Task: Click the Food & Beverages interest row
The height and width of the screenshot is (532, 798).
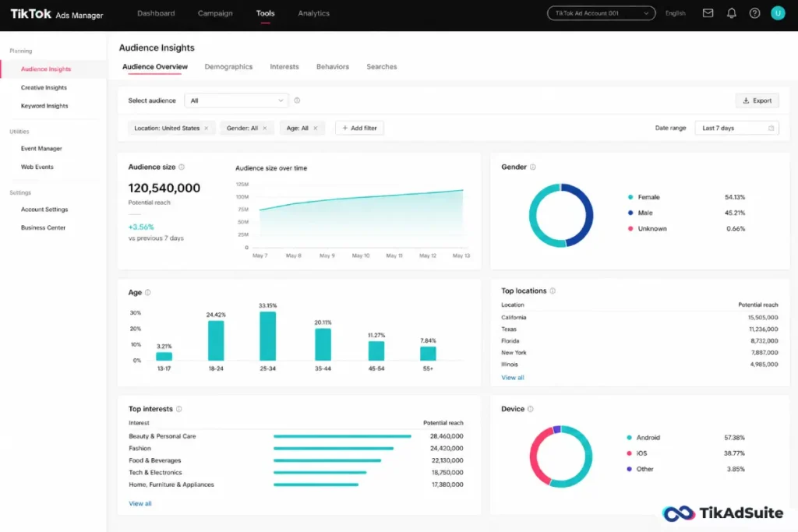Action: pyautogui.click(x=295, y=460)
